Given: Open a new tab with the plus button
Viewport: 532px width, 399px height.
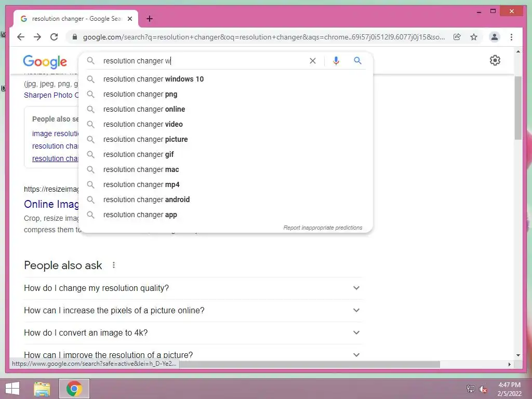Looking at the screenshot, I should (149, 19).
